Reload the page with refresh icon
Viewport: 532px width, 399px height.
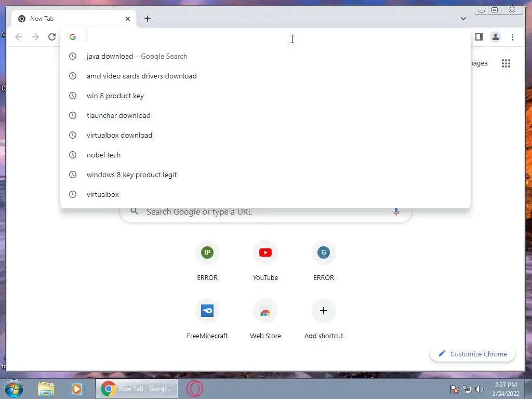[52, 37]
